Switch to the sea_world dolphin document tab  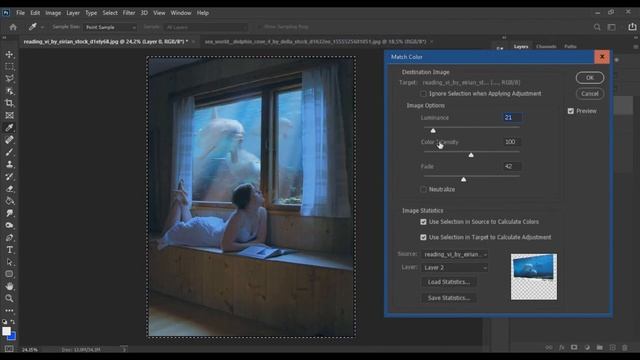316,42
